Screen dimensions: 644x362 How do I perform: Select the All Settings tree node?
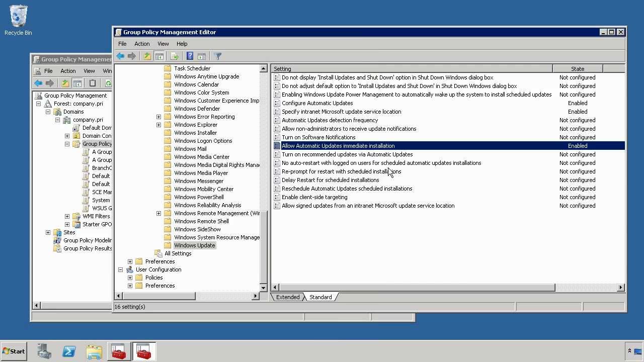coord(178,253)
